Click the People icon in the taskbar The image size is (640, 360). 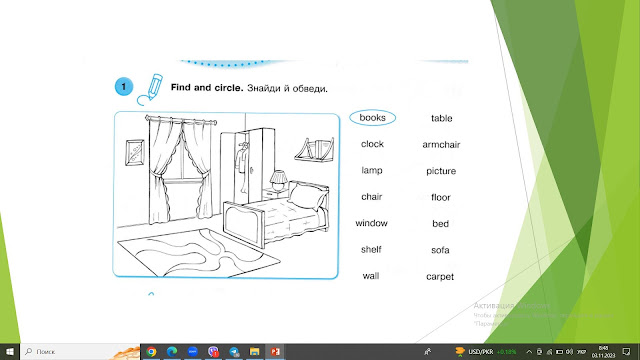(427, 351)
